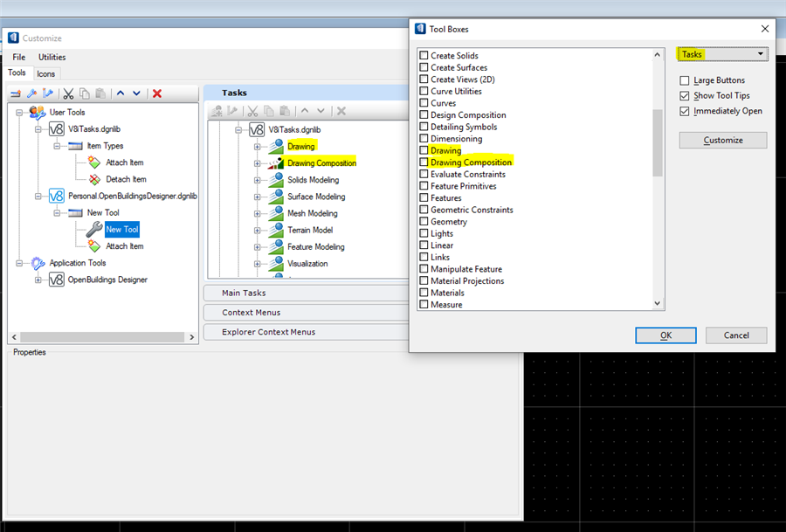Expand the Drawing task node
Image resolution: width=786 pixels, height=532 pixels.
[257, 147]
